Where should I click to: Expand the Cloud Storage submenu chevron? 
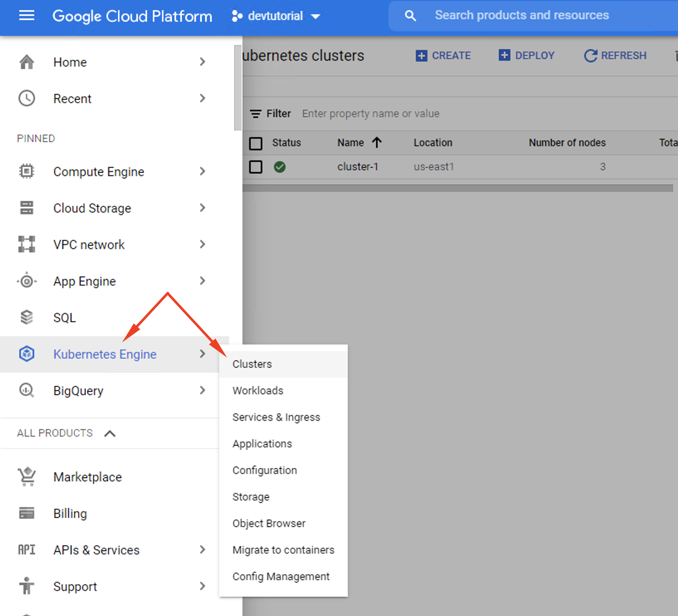pos(202,208)
